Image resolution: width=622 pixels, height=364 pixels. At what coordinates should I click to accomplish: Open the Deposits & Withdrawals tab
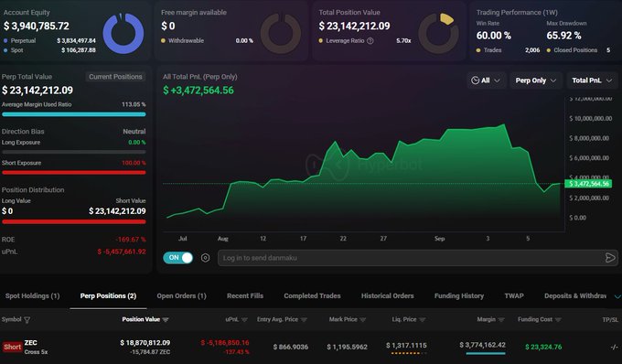tap(575, 295)
